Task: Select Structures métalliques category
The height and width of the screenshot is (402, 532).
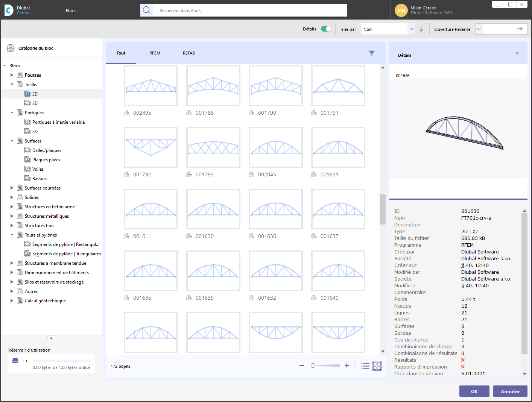Action: click(x=47, y=216)
